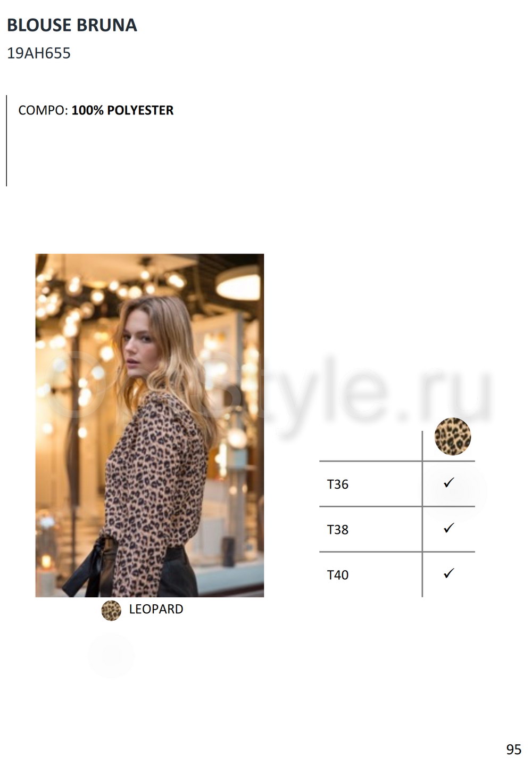Click the page number 95
The height and width of the screenshot is (773, 532).
tap(514, 749)
